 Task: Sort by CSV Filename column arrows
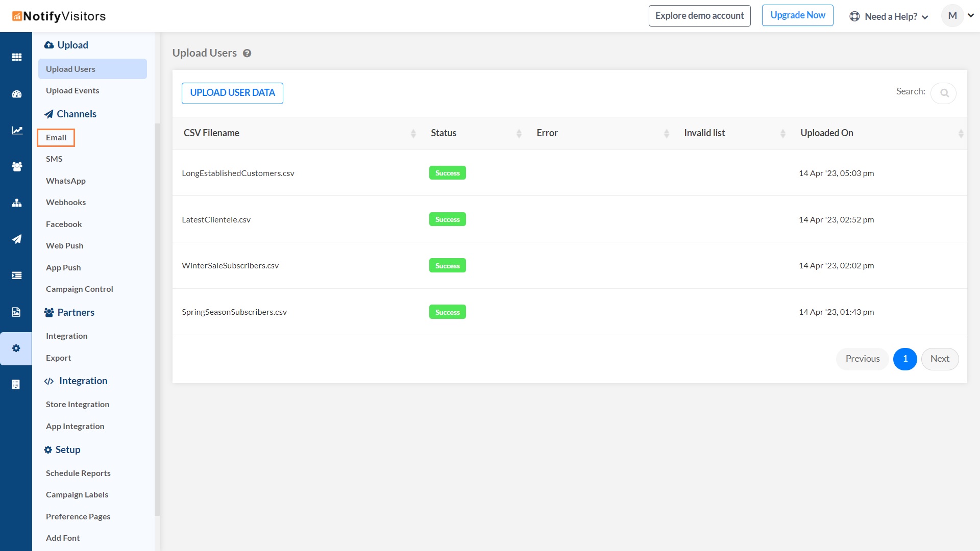click(413, 134)
